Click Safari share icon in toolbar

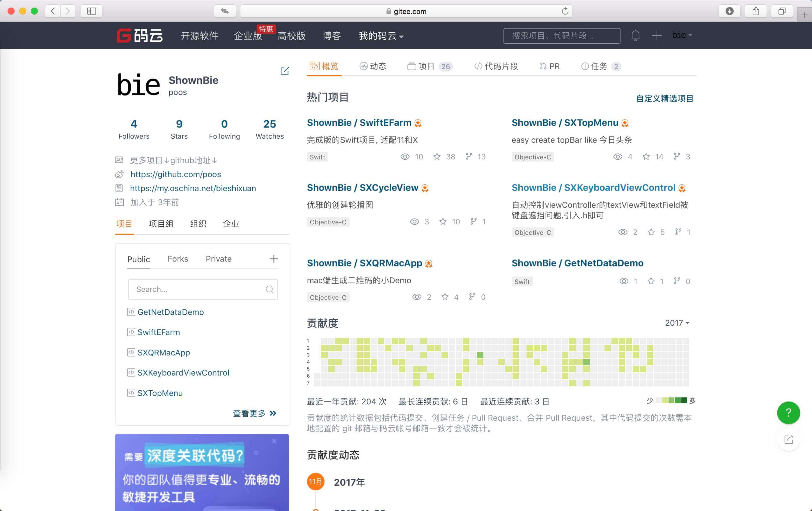[x=756, y=11]
